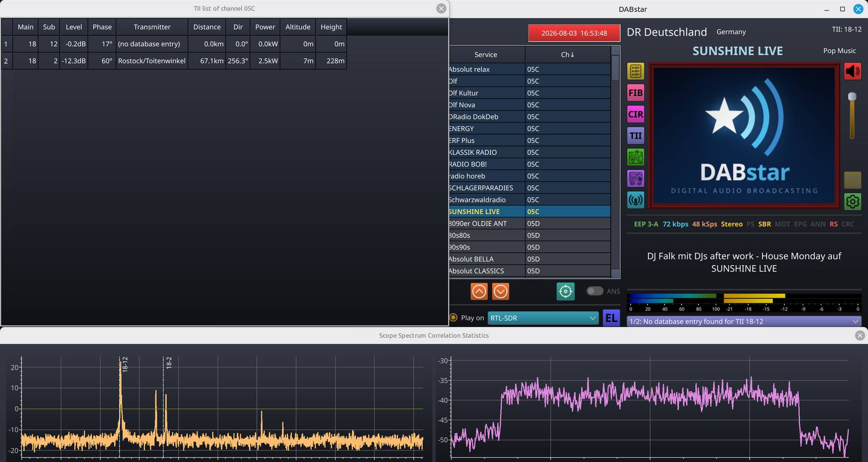This screenshot has height=462, width=868.
Task: Click the Altitude column header in TII list
Action: click(298, 27)
